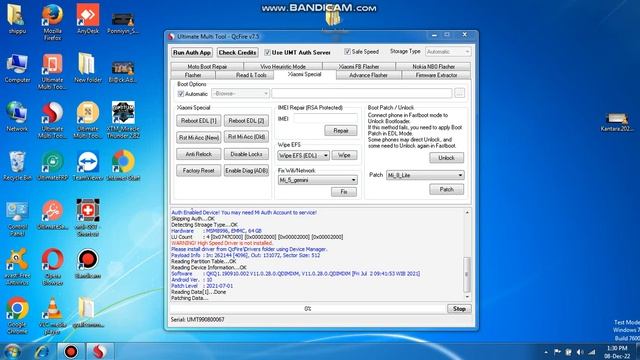Select the Kantara 202... file on the desktop
The height and width of the screenshot is (360, 640).
616,122
